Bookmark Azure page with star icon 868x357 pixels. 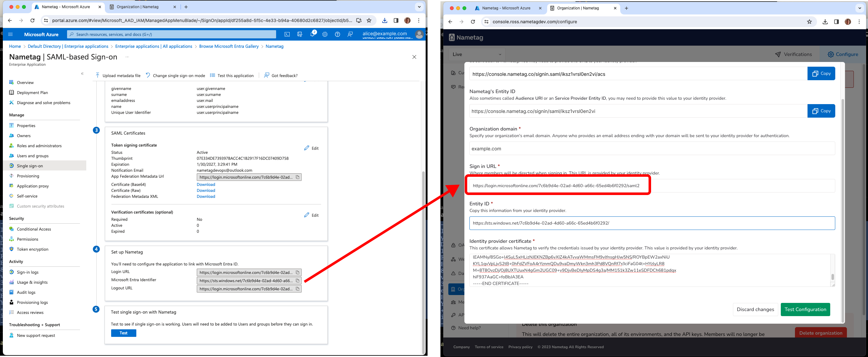click(x=369, y=20)
